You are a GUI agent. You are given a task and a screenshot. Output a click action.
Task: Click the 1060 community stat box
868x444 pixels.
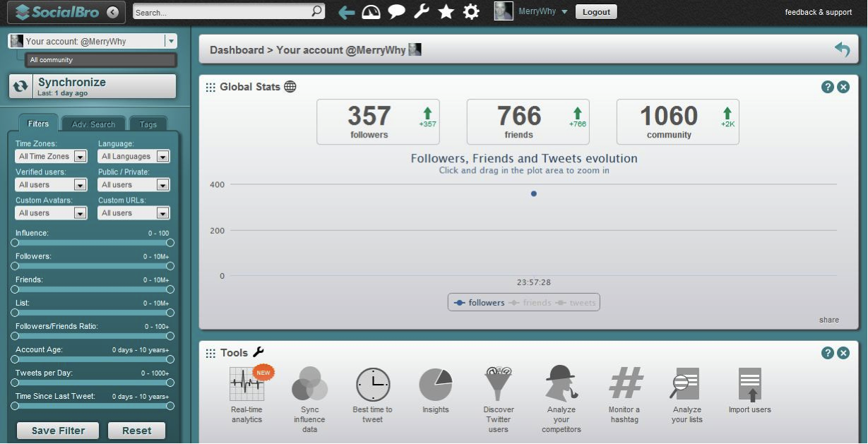tap(678, 122)
